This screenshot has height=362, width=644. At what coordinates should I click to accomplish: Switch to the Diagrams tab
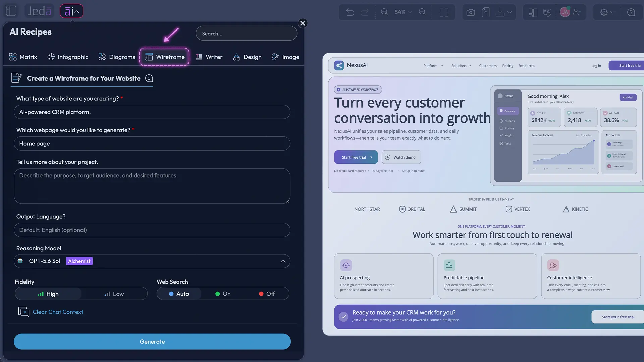[117, 57]
